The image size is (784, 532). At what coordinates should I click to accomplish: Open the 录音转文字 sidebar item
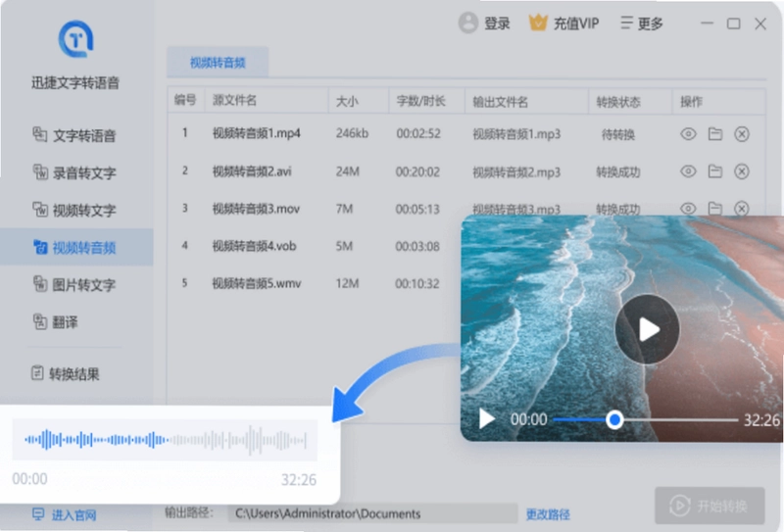(76, 173)
